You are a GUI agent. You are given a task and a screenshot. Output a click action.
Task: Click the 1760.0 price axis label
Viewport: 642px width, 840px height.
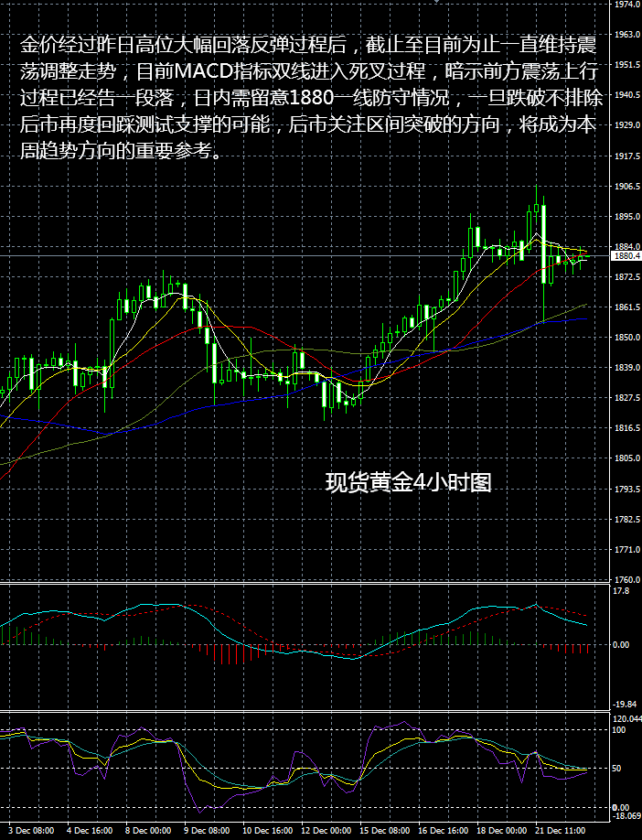coord(627,579)
